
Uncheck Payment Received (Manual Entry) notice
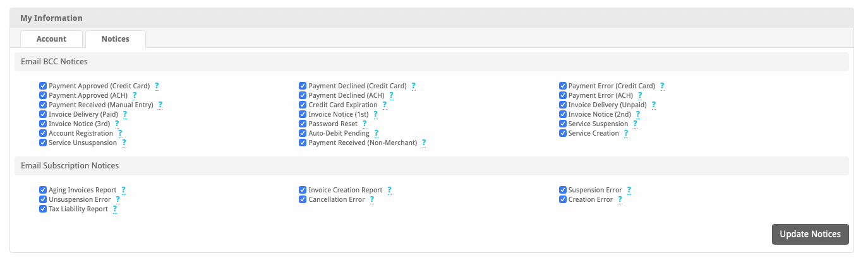[x=43, y=105]
